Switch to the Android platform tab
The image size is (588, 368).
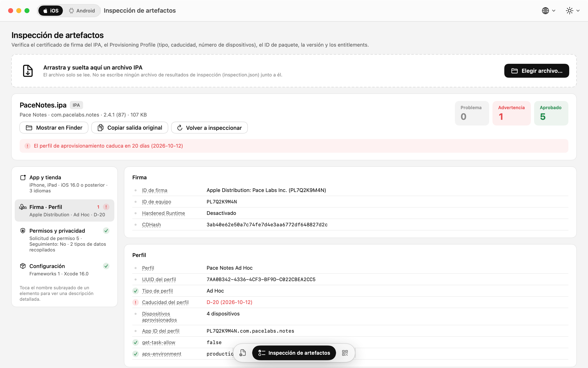[82, 11]
